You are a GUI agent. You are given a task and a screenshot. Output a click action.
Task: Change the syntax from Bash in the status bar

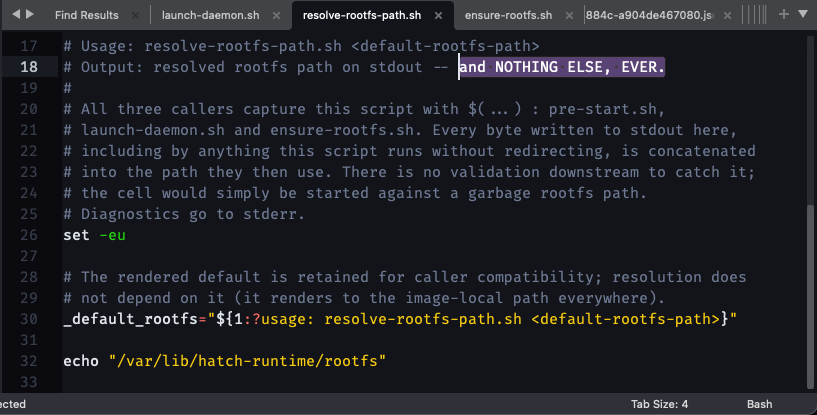(x=759, y=404)
